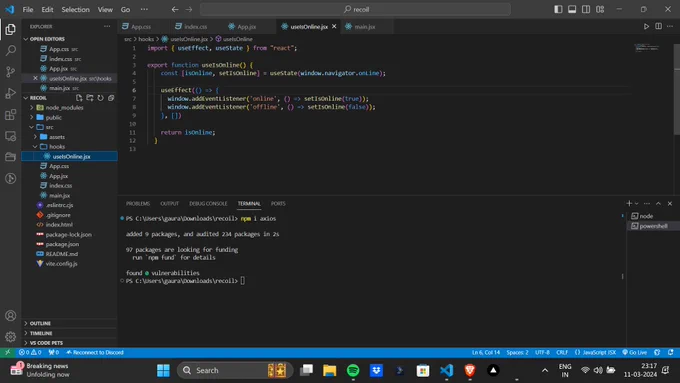Image resolution: width=680 pixels, height=383 pixels.
Task: Run the code with the play icon
Action: tap(646, 26)
